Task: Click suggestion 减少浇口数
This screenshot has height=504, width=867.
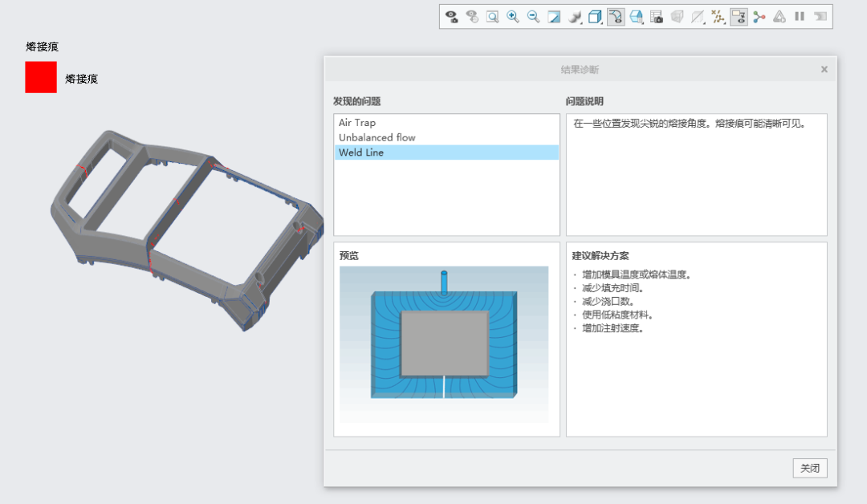Action: click(x=609, y=301)
